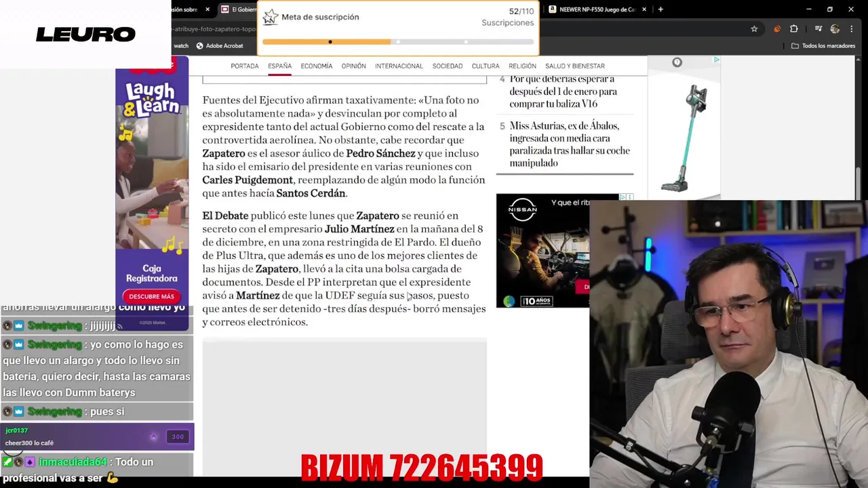This screenshot has width=868, height=488.
Task: Open the 'watch' bookmark
Action: click(181, 46)
